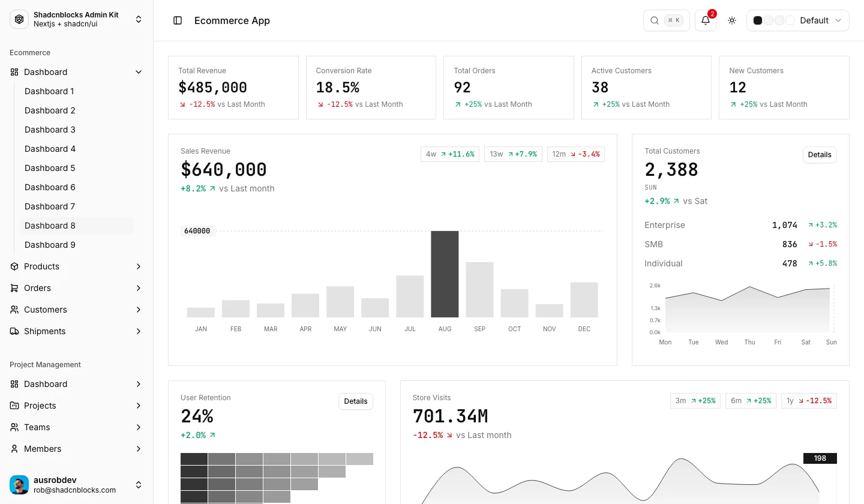Click the AUG bar in sales chart
The width and height of the screenshot is (864, 504).
[x=445, y=274]
